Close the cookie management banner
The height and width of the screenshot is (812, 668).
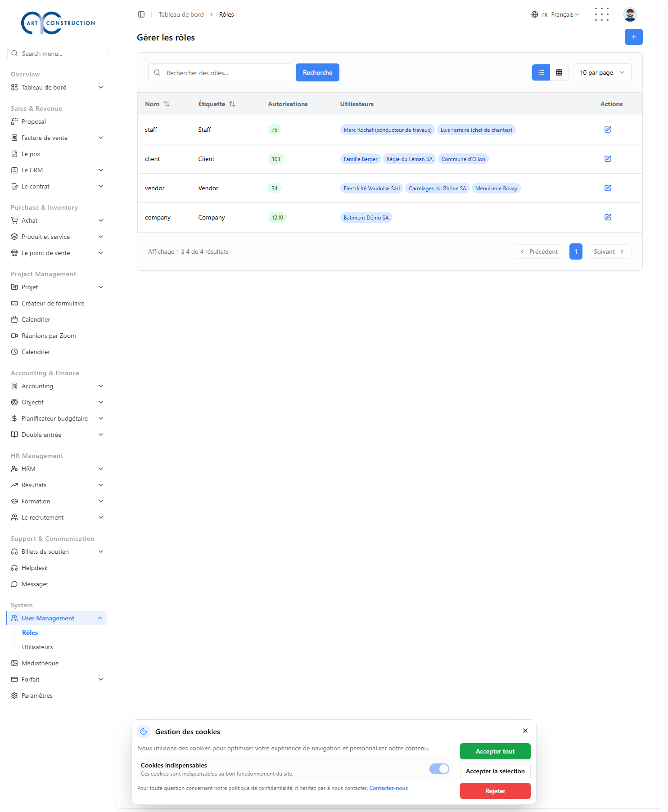pos(525,731)
